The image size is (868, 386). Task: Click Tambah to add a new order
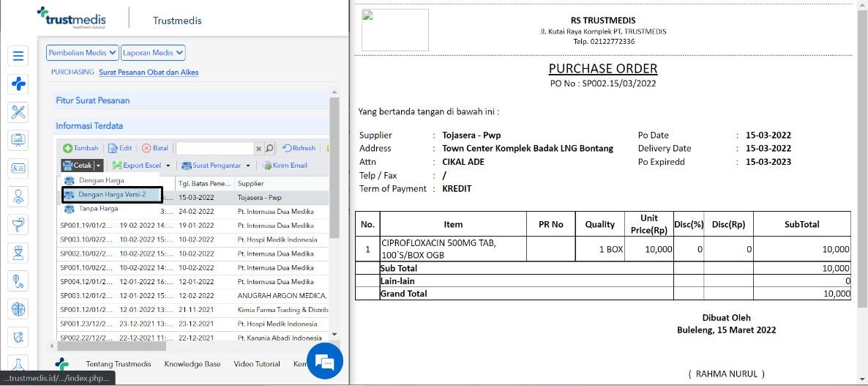click(x=81, y=149)
